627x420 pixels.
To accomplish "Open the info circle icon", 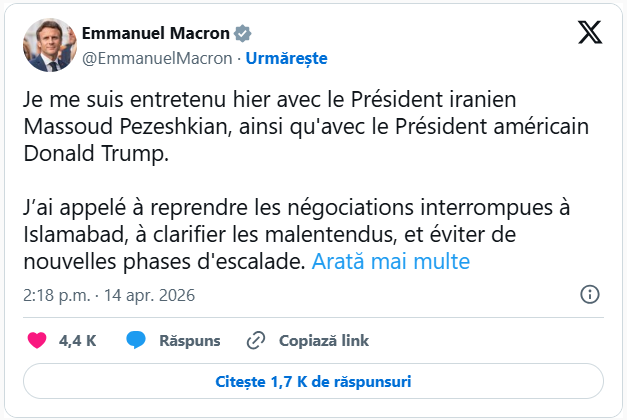I will 590,295.
